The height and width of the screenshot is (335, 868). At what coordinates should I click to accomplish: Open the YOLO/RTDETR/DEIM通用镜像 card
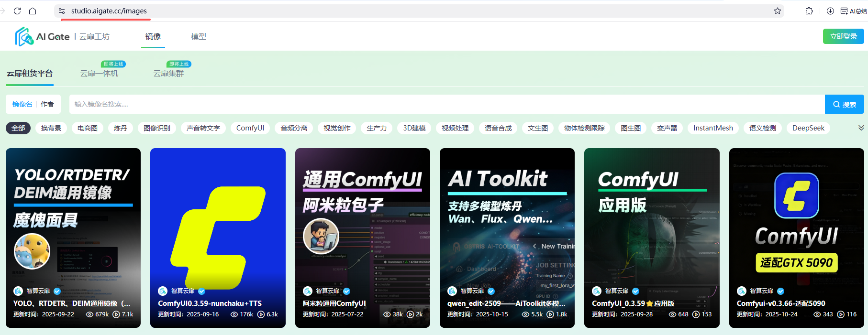(x=73, y=238)
